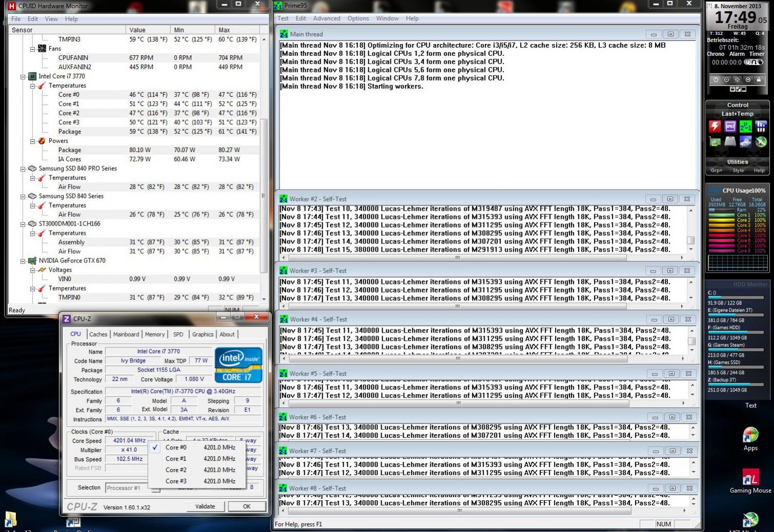This screenshot has width=774, height=532.
Task: Click Grp+ in the Control gadget
Action: (716, 170)
